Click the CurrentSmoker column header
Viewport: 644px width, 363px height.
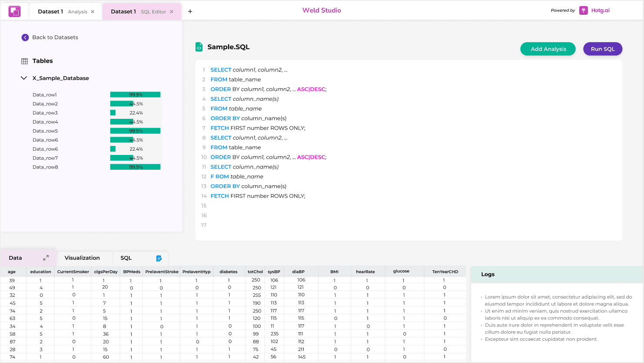coord(73,272)
